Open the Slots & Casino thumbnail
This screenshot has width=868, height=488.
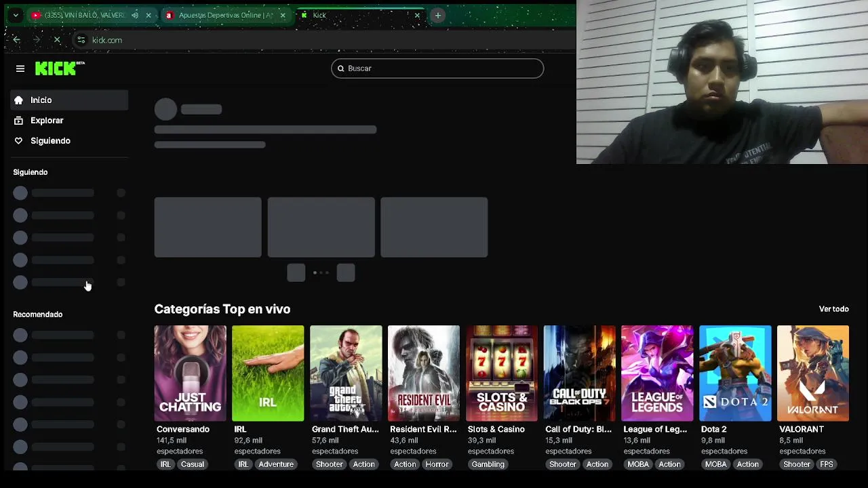(502, 373)
